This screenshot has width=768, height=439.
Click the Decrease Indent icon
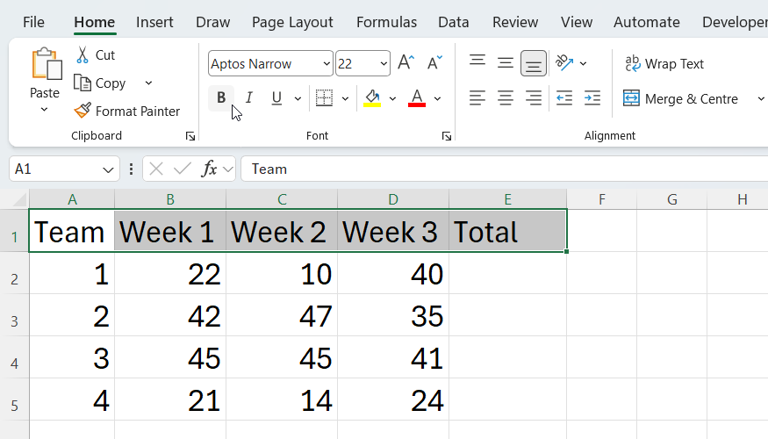564,98
